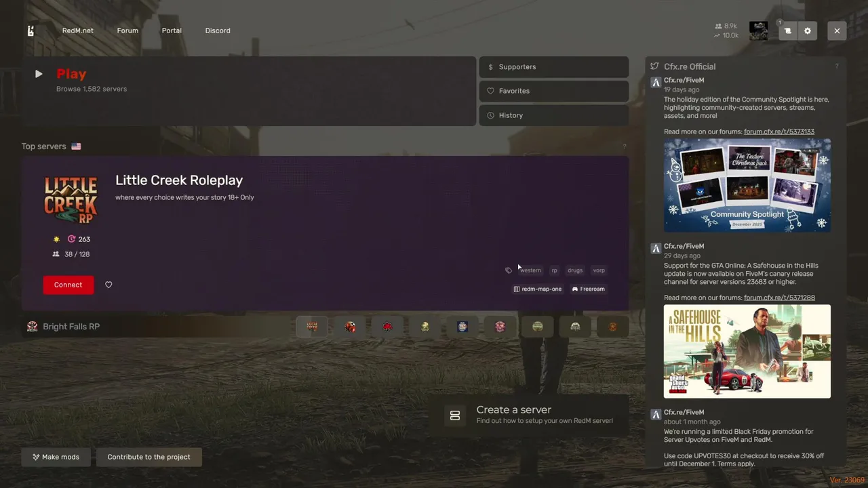This screenshot has height=488, width=868.
Task: Click the tag icon before western
Action: pyautogui.click(x=509, y=270)
